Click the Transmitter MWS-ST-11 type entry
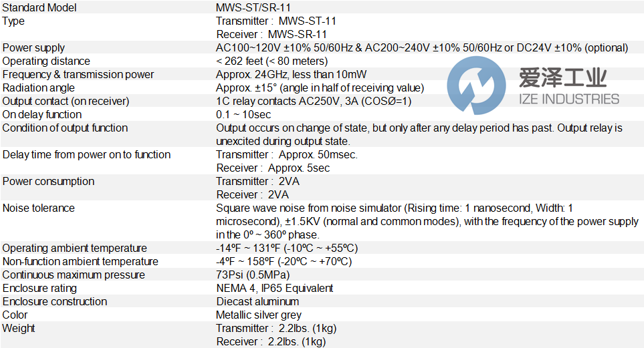This screenshot has height=348, width=644. (x=276, y=21)
